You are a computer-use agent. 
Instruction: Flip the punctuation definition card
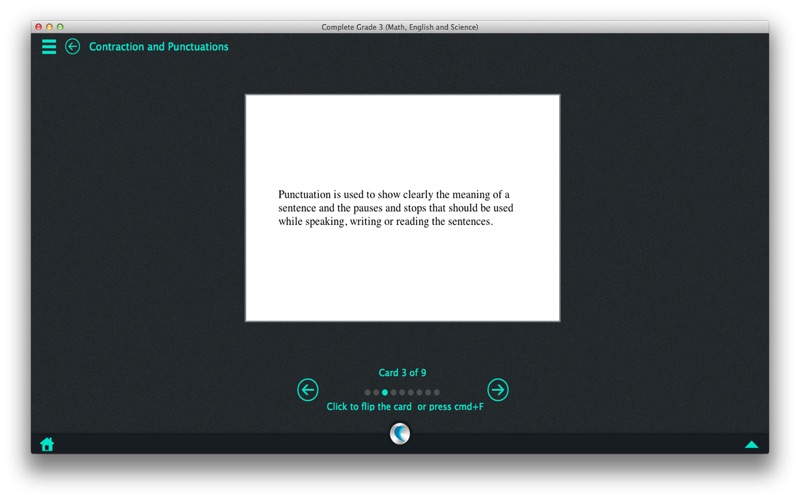pyautogui.click(x=403, y=208)
